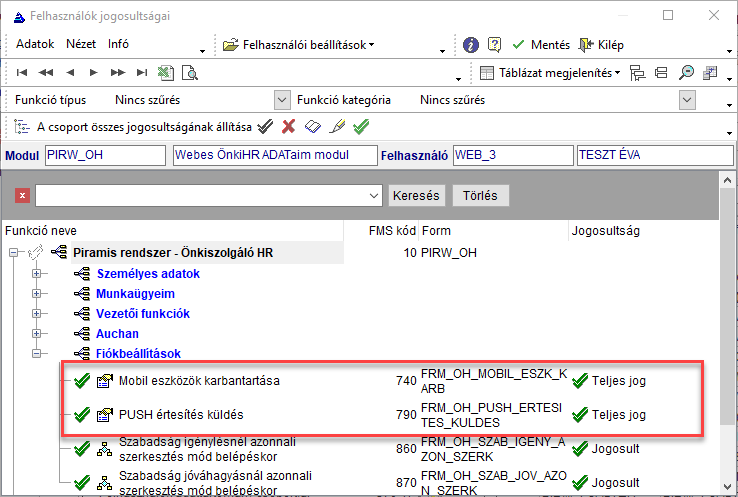This screenshot has width=738, height=497.
Task: Open the Adatok menu
Action: click(35, 45)
